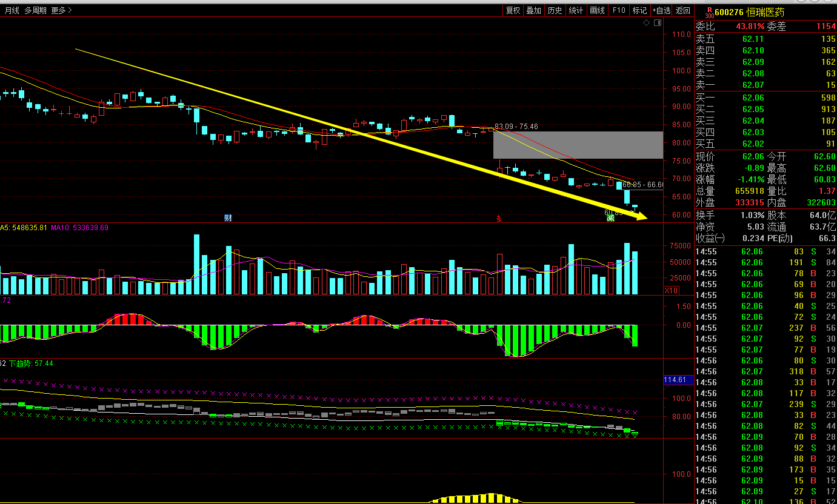
Task: Click the 600276 恒瑞医药 stock title
Action: pos(749,12)
